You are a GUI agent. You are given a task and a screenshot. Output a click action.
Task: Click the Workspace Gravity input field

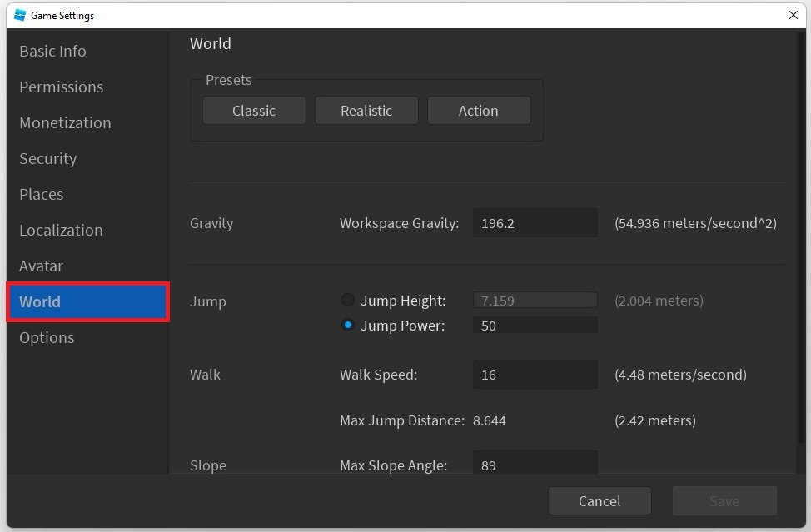(535, 223)
